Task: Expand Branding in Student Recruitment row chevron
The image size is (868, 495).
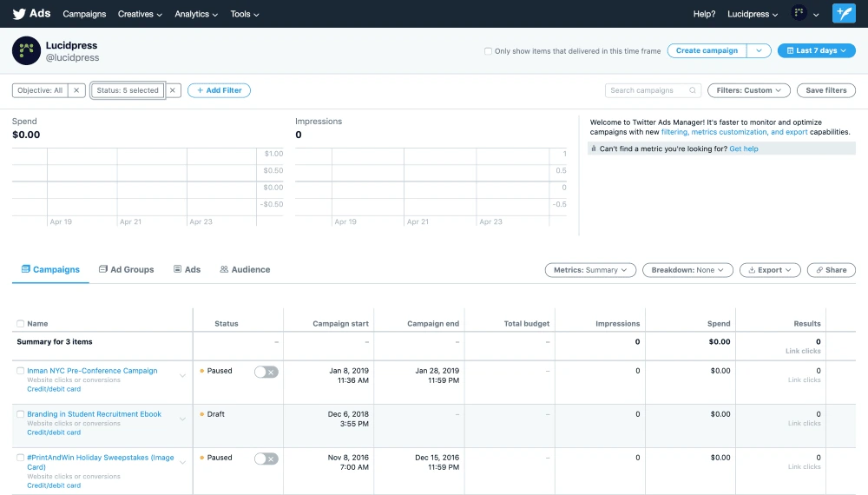Action: point(182,419)
